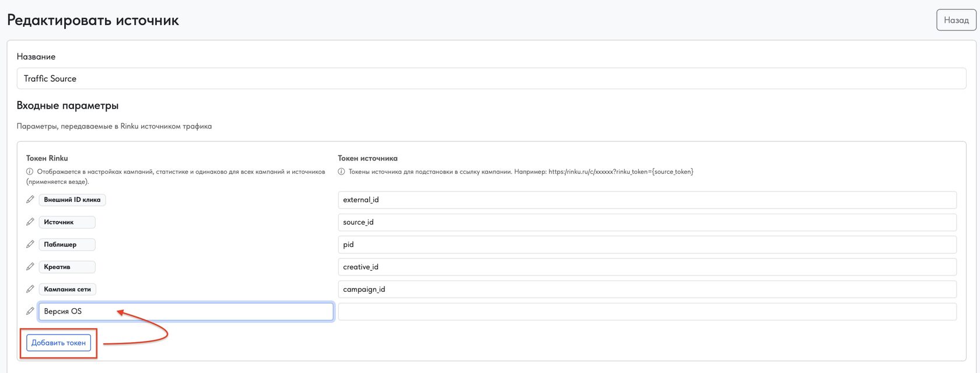Click the external_id source token field
This screenshot has height=373, width=980.
tap(647, 200)
